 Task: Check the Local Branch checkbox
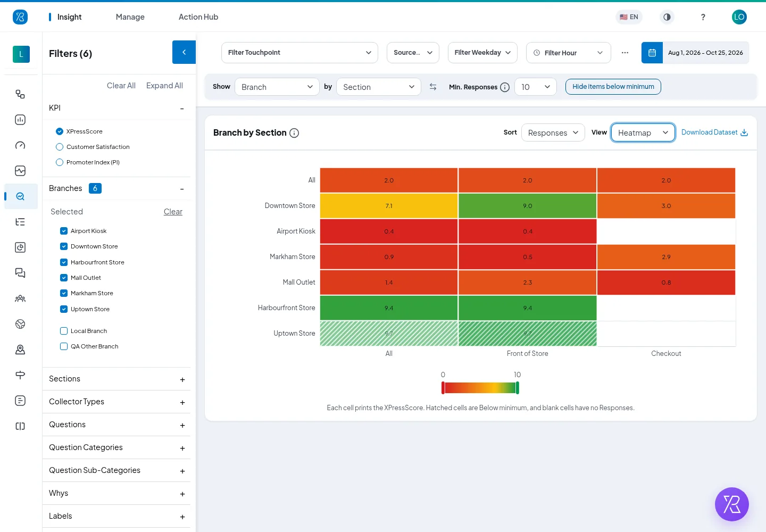(x=64, y=331)
